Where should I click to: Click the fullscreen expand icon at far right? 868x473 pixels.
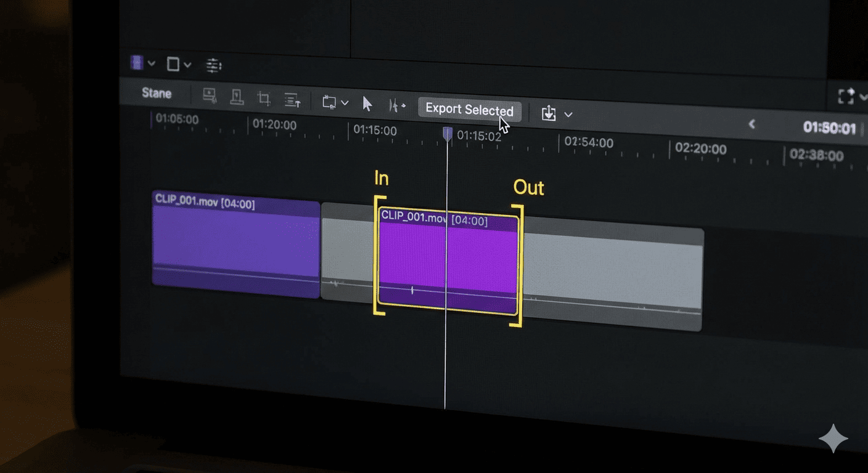(846, 95)
